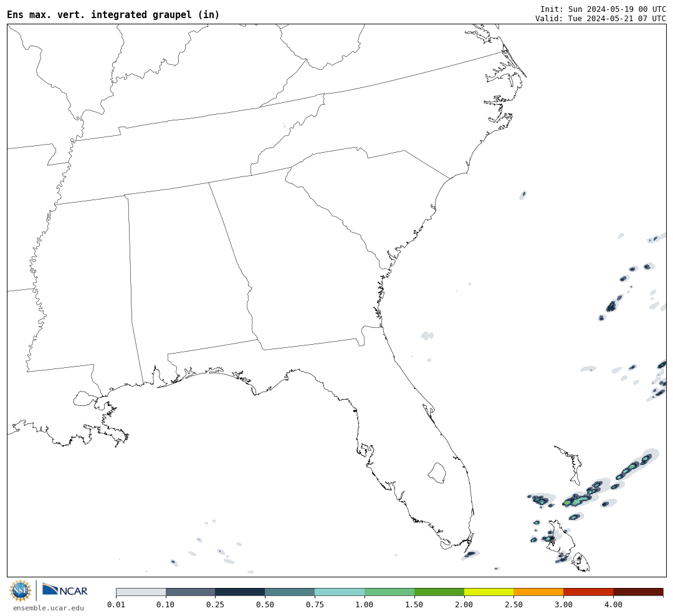
Task: Click the colorbar label '0.01'
Action: point(116,604)
